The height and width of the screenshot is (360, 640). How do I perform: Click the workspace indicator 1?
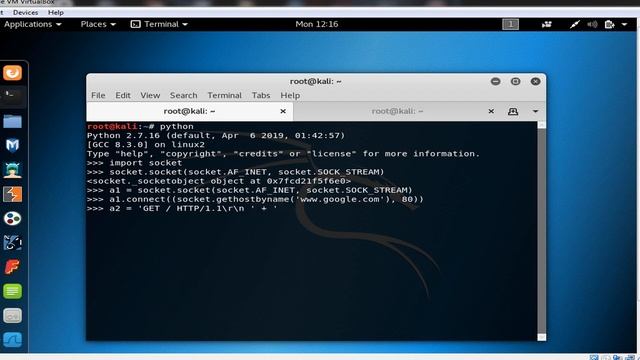point(510,24)
